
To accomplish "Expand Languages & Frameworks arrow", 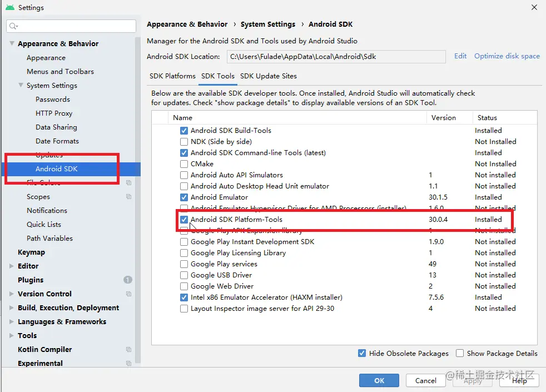I will click(12, 322).
